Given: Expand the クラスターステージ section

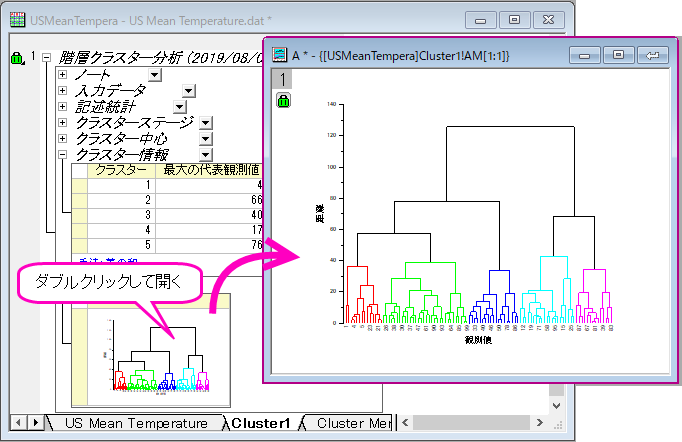Looking at the screenshot, I should tap(62, 122).
